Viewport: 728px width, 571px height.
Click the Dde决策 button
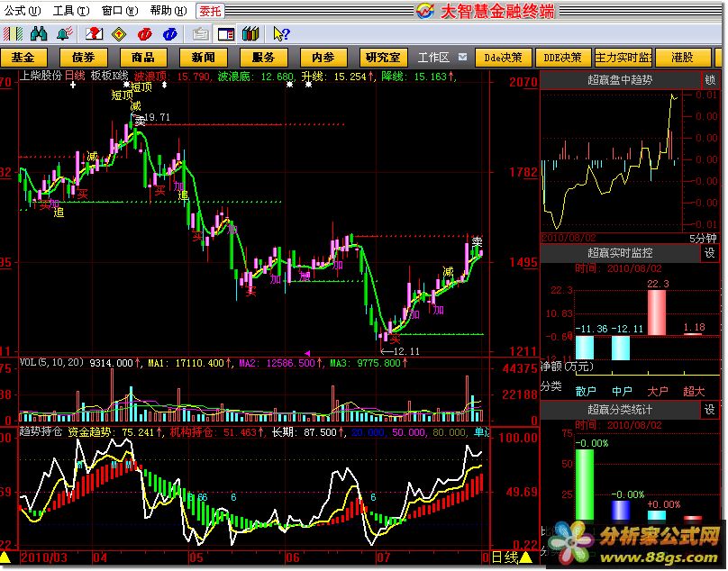click(x=503, y=58)
